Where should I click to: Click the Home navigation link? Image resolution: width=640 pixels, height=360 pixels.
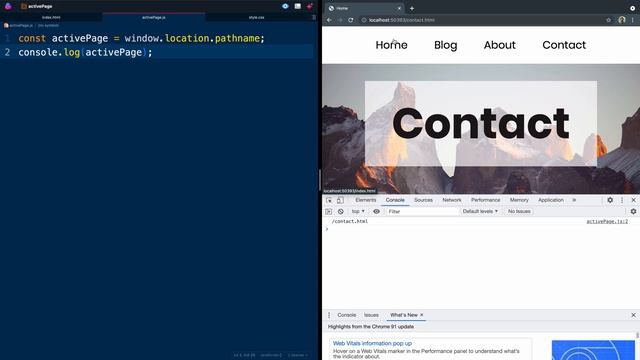tap(391, 45)
